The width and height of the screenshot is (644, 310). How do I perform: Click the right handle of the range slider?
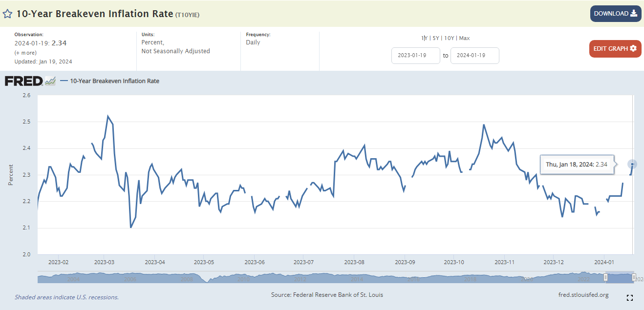click(x=634, y=277)
